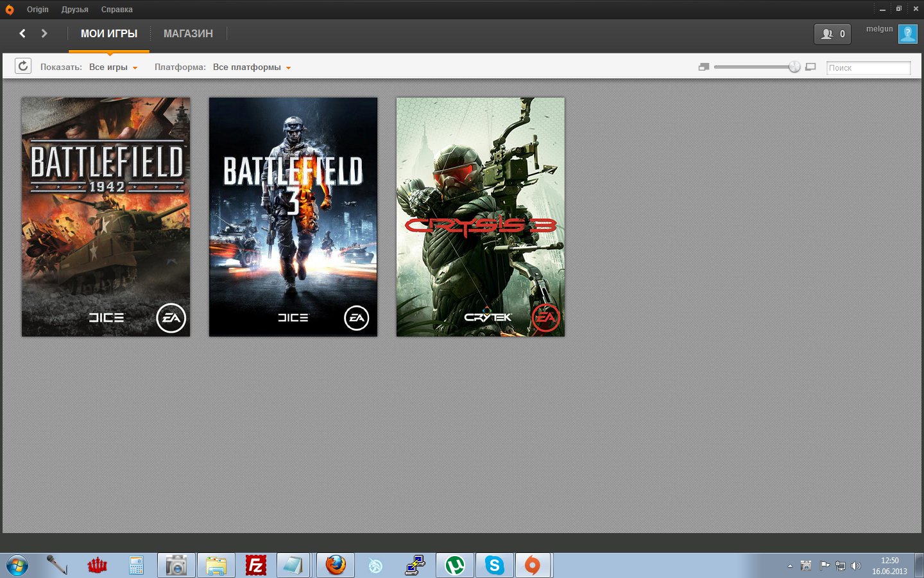Image resolution: width=924 pixels, height=578 pixels.
Task: Open the Windows Start menu
Action: pos(17,566)
